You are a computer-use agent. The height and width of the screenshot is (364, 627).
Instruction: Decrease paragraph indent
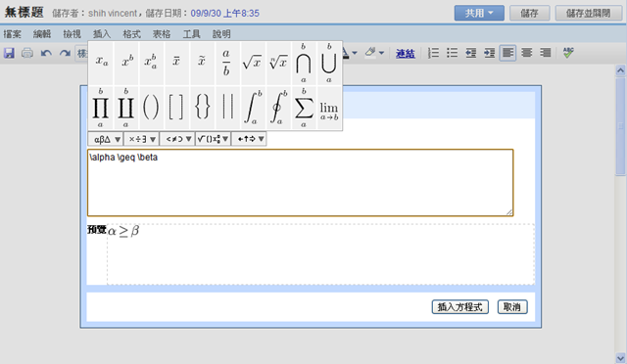coord(470,53)
